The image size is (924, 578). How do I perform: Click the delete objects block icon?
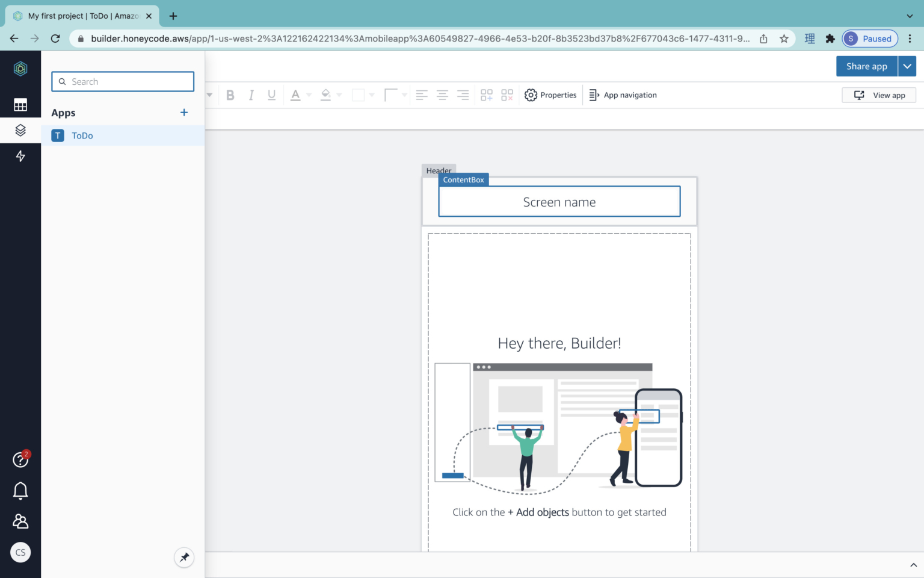507,95
